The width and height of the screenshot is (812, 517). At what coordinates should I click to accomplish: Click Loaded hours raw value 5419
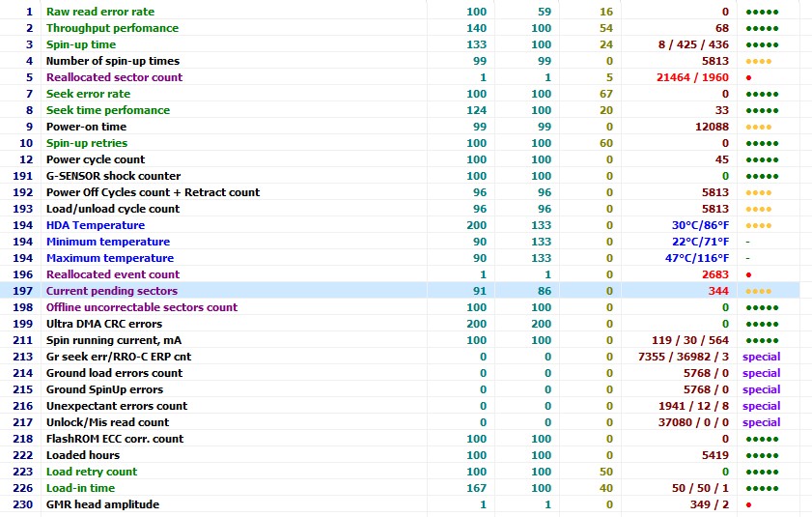(x=715, y=455)
